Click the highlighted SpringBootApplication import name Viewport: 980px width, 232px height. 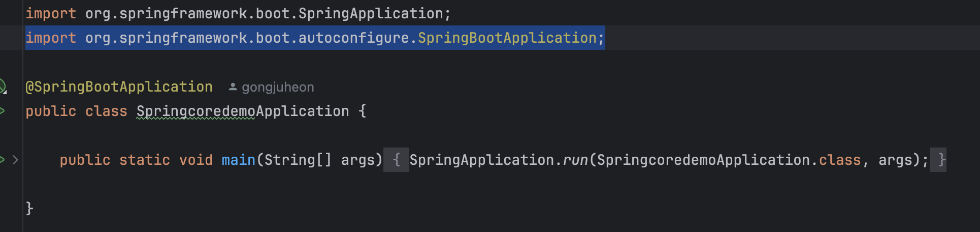tap(507, 38)
